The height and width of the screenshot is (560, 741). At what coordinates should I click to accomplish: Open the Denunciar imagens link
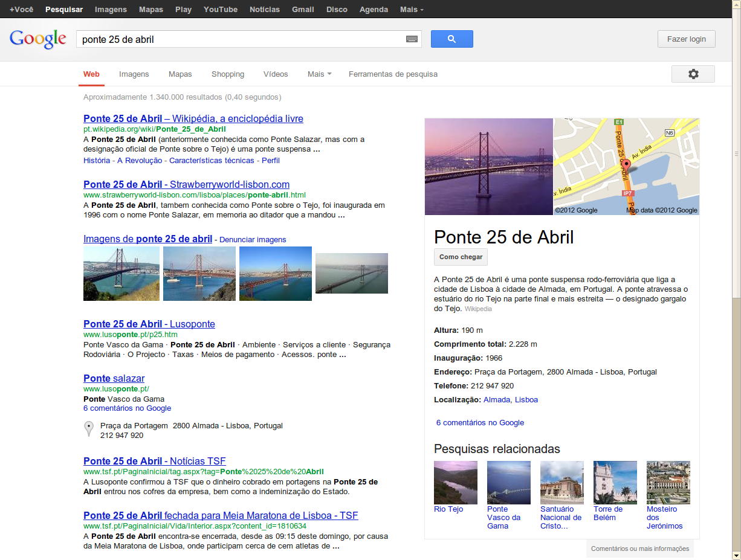coord(253,240)
